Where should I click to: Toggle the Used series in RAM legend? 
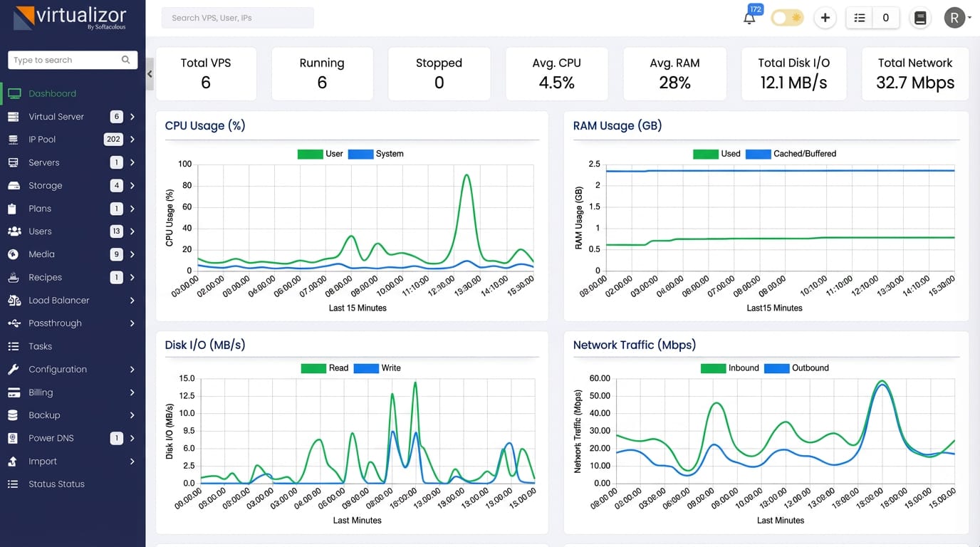[x=716, y=154]
